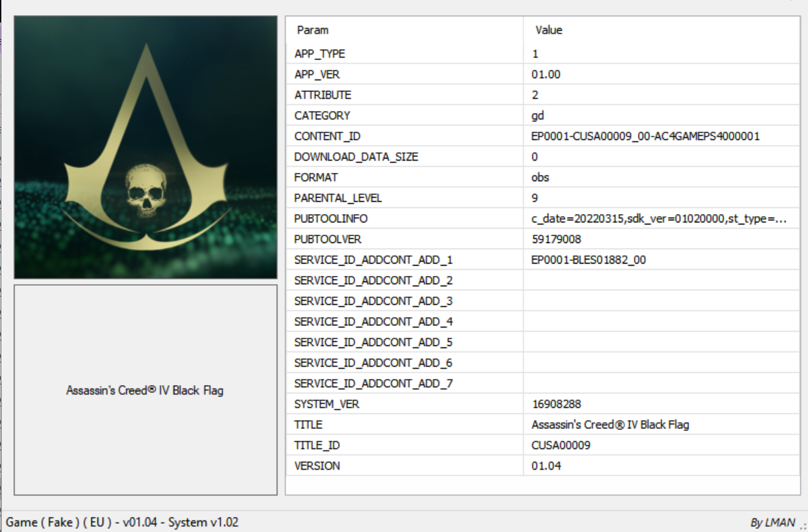The width and height of the screenshot is (808, 532).
Task: Select SERVICE_ID_ADDCONT_ADD_3 row
Action: click(543, 301)
